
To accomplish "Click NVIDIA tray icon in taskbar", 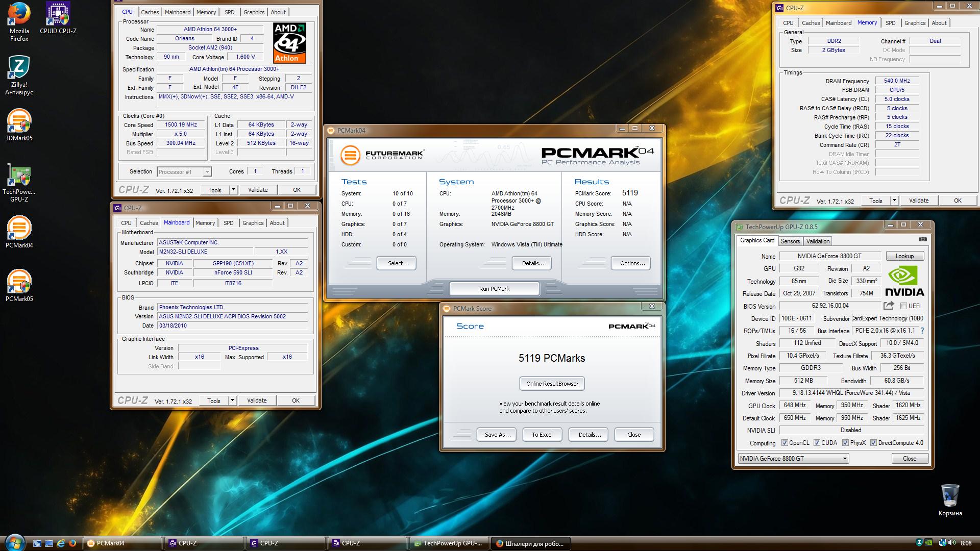I will [929, 543].
